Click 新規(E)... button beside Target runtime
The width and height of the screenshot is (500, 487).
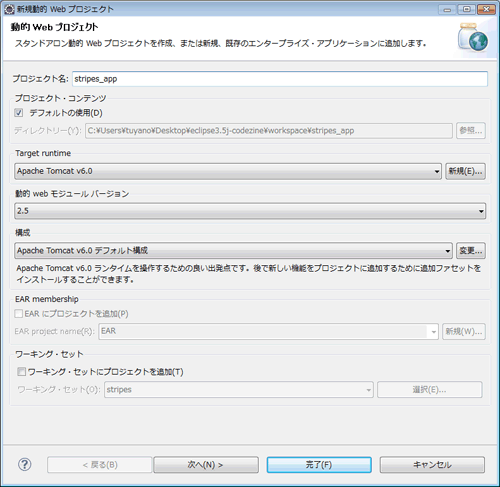465,171
